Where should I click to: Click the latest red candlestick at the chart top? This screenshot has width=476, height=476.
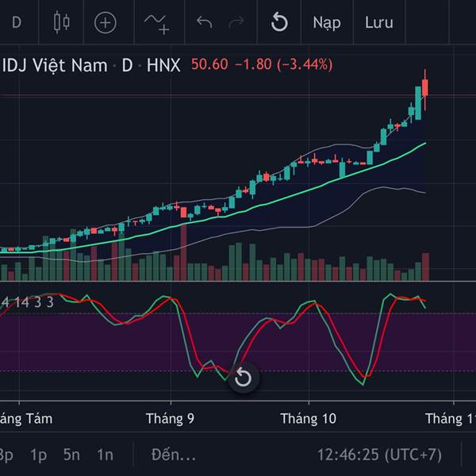pyautogui.click(x=425, y=88)
